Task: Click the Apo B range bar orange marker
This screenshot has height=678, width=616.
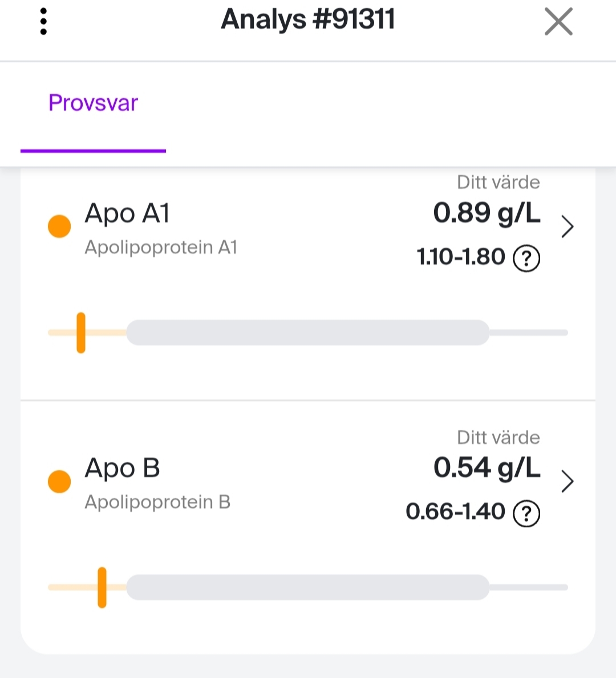Action: (102, 587)
